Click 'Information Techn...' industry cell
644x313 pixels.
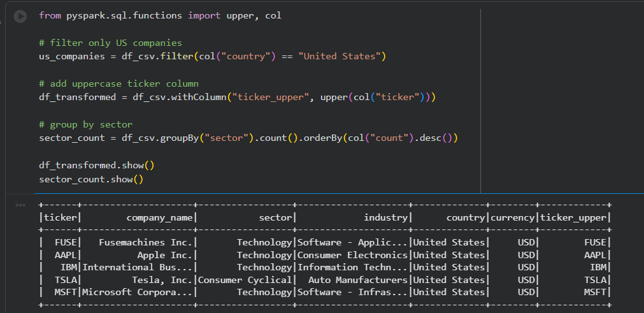point(352,267)
